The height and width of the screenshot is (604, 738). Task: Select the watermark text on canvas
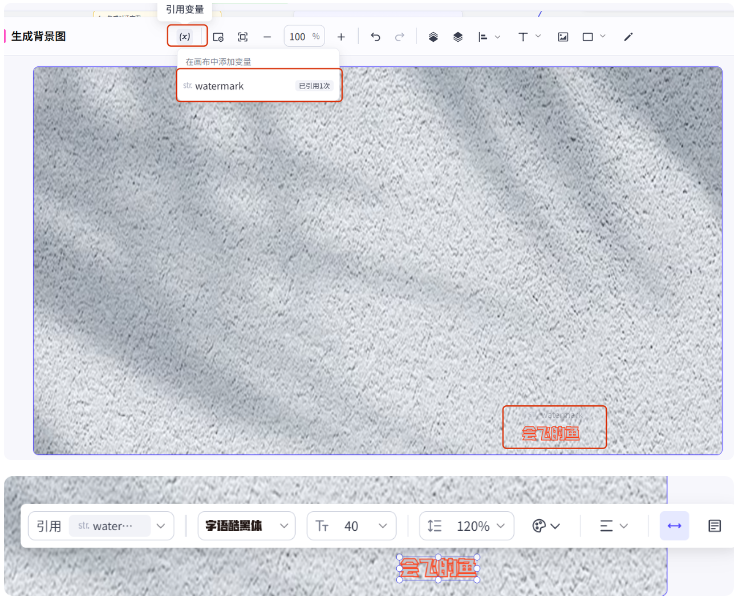[x=551, y=433]
